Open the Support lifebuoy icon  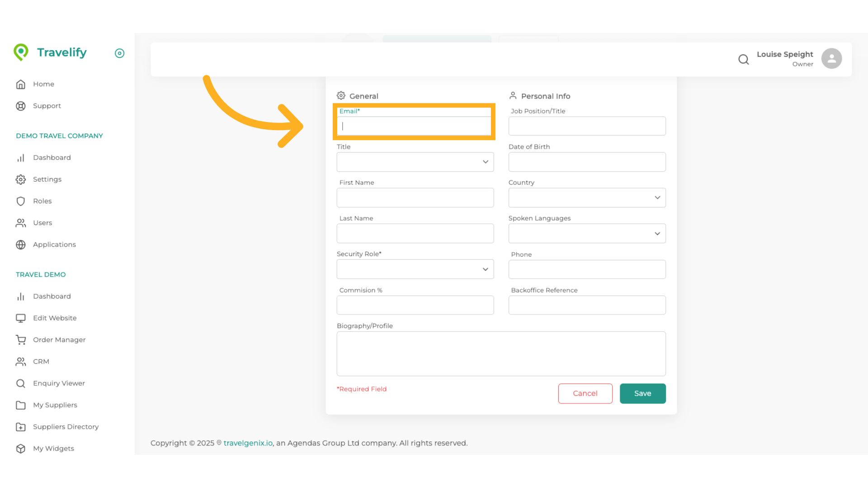coord(21,106)
